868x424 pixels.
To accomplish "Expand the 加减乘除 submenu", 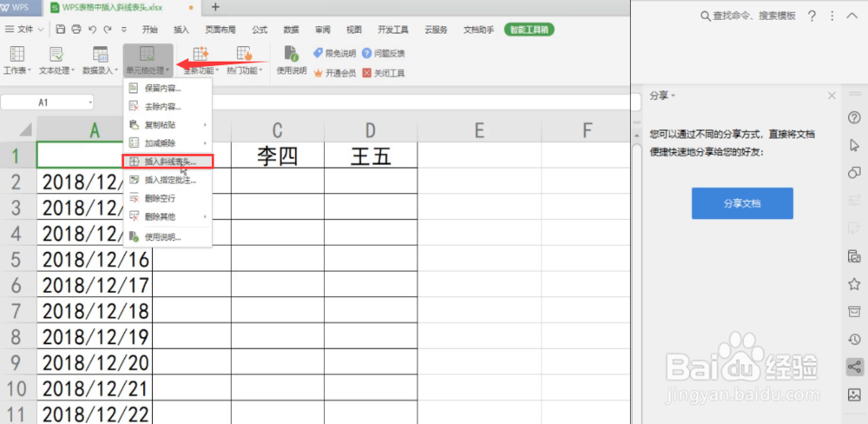I will click(x=168, y=143).
